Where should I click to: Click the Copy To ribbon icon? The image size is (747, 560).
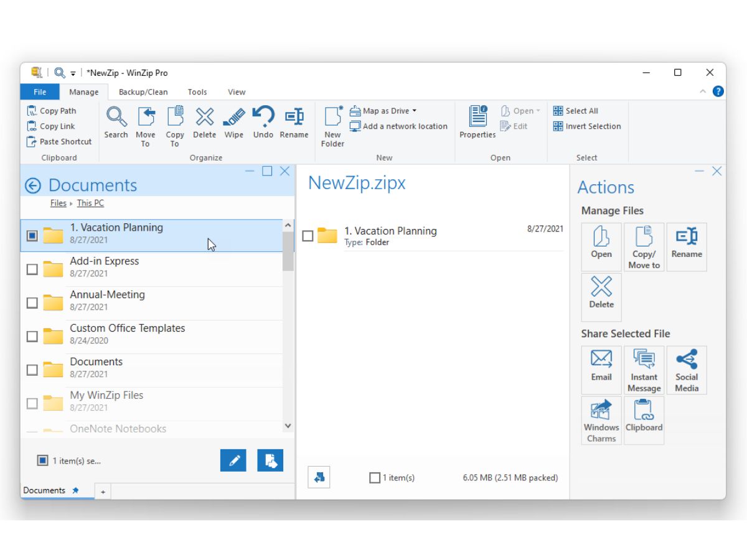tap(175, 127)
